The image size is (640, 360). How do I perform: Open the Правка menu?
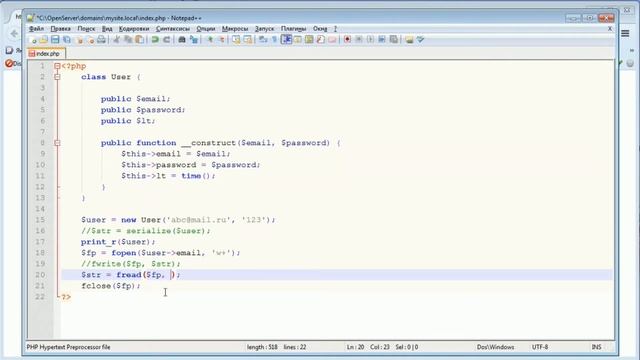[60, 29]
